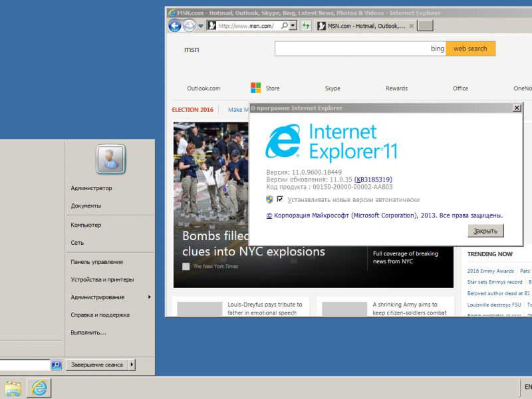Open Справка и поддержка in Start menu

100,315
